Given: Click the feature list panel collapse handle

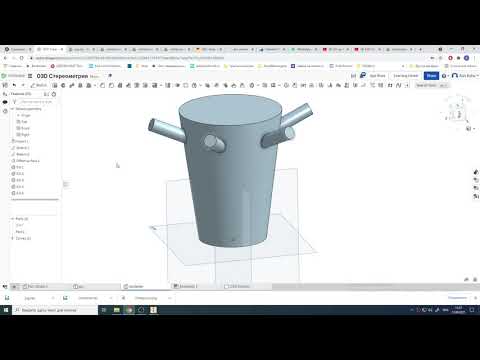Looking at the screenshot, I should coord(66,184).
